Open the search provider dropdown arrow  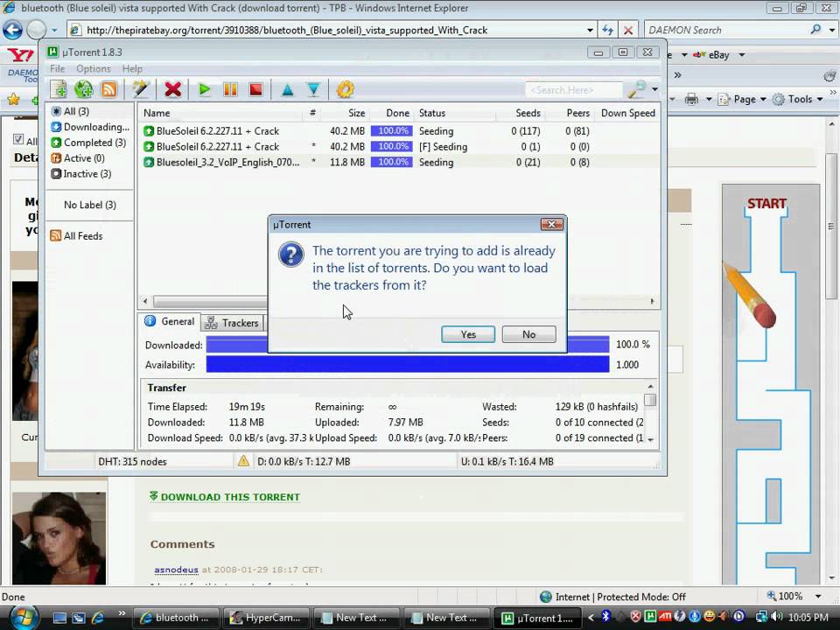(654, 89)
